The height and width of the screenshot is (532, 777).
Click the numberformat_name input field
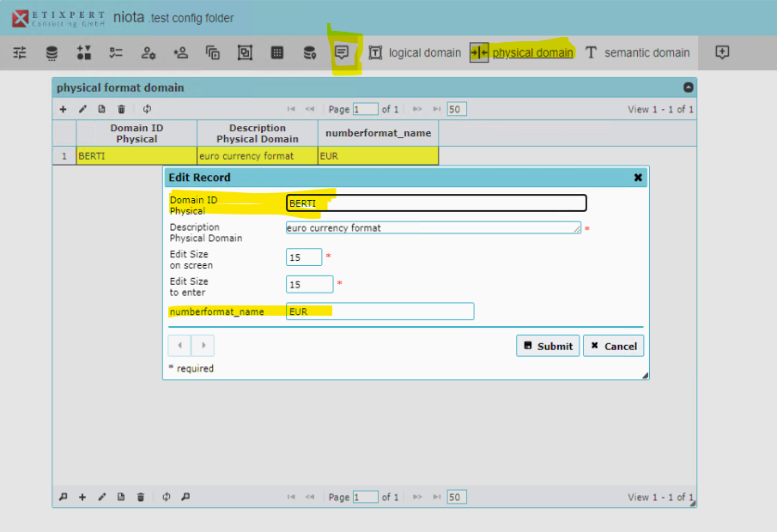[x=379, y=311]
